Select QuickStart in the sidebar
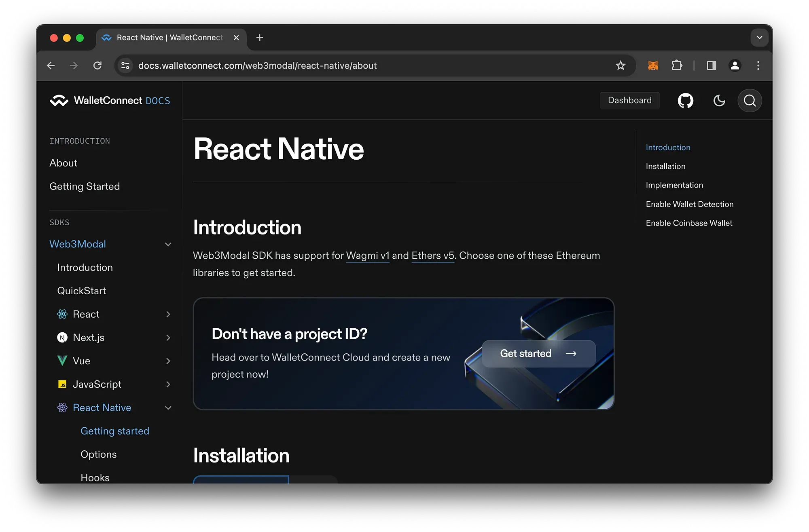 pyautogui.click(x=82, y=291)
